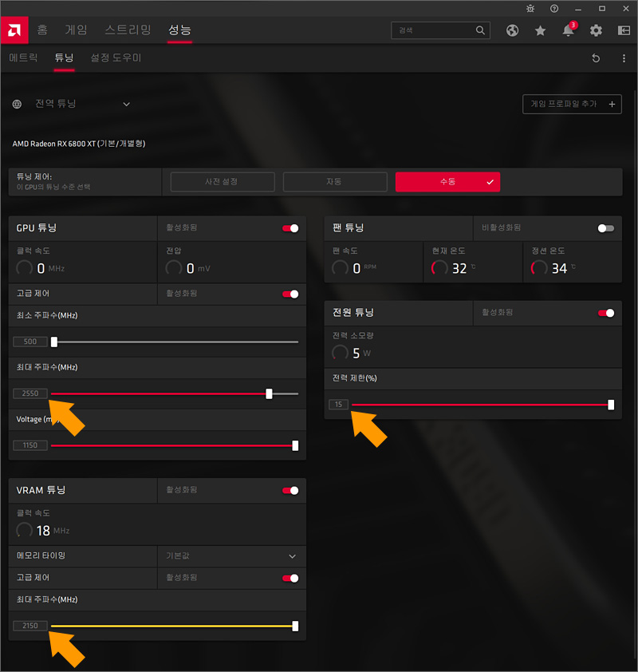638x672 pixels.
Task: Click the 2150 VRAM frequency value box
Action: (30, 626)
